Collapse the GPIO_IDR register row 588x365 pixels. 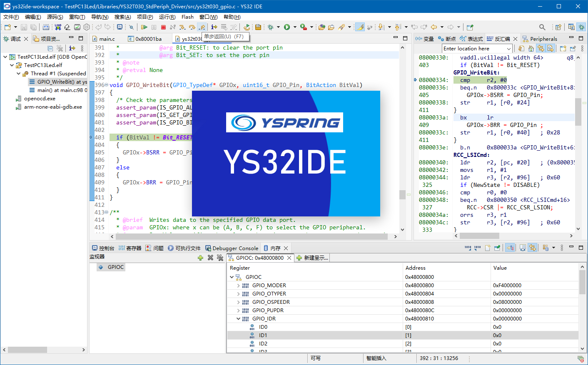click(x=238, y=319)
